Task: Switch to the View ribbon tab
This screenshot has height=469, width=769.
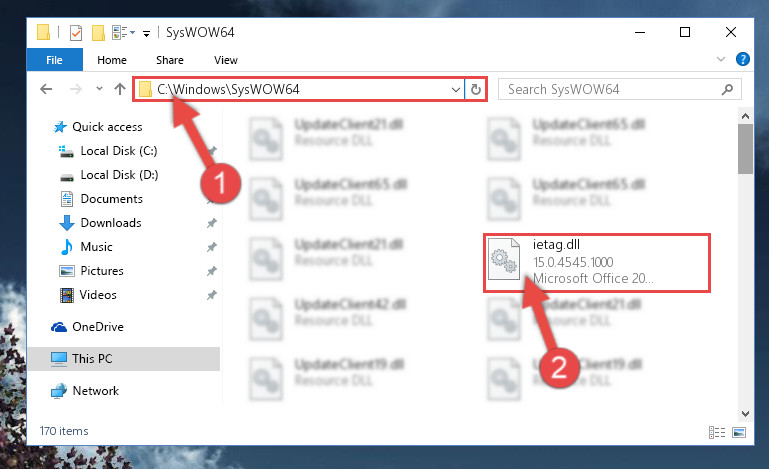Action: 226,60
